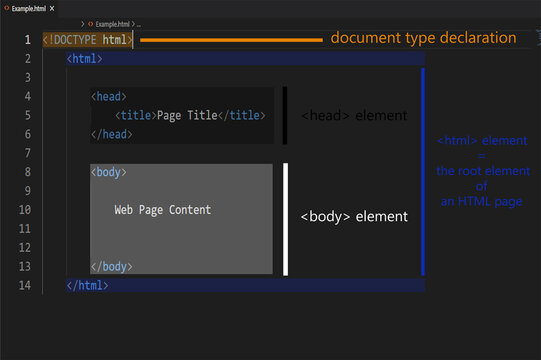Select the Example.html editor tab

point(29,8)
